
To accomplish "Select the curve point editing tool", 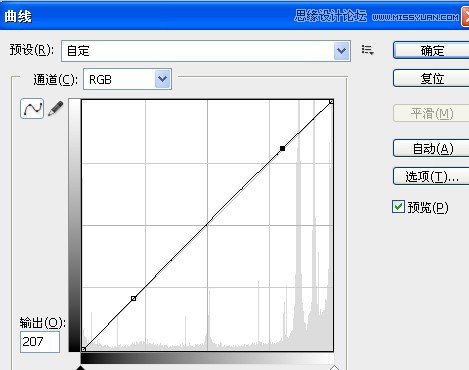I will (x=32, y=108).
